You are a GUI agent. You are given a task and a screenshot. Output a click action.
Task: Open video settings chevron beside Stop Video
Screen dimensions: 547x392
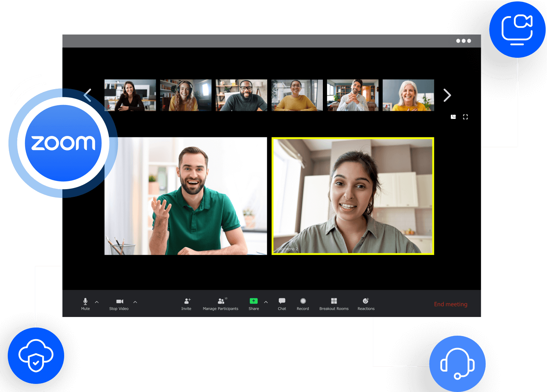[135, 302]
